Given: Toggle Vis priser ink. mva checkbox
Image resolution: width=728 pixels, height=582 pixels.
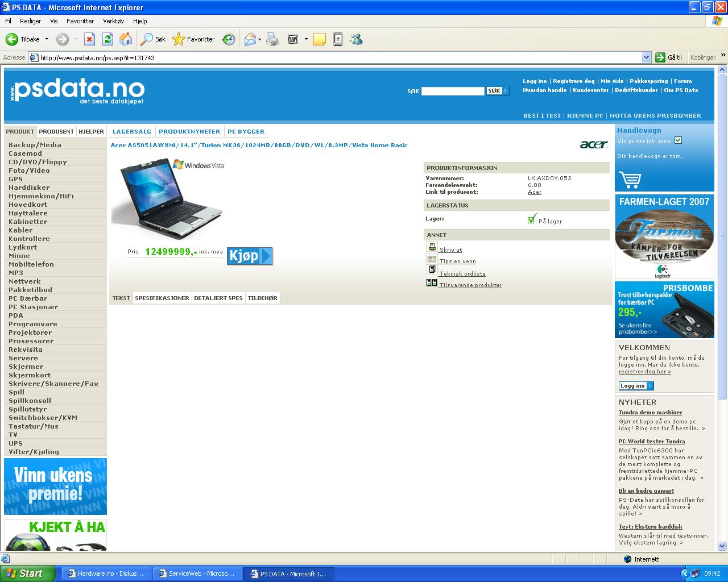Looking at the screenshot, I should (x=678, y=140).
